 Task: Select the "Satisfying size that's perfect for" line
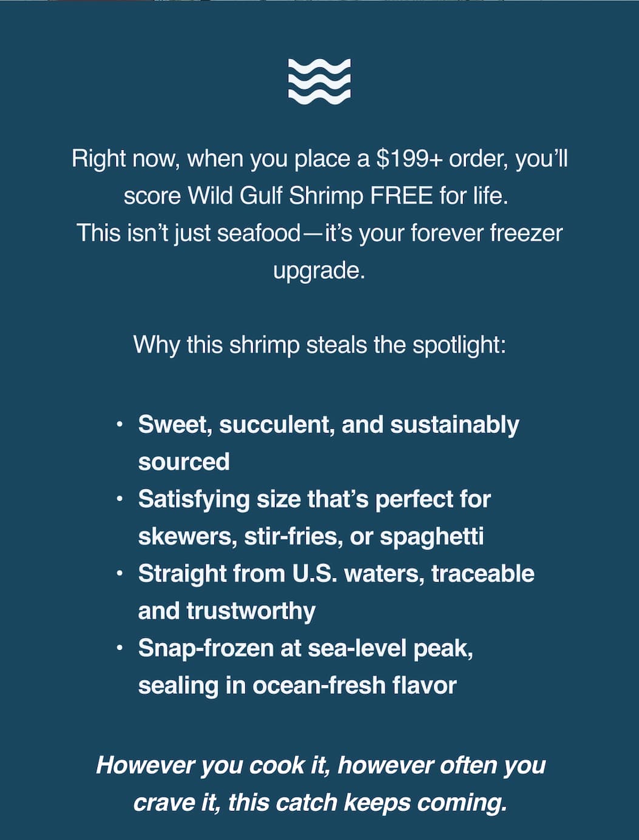pos(314,499)
